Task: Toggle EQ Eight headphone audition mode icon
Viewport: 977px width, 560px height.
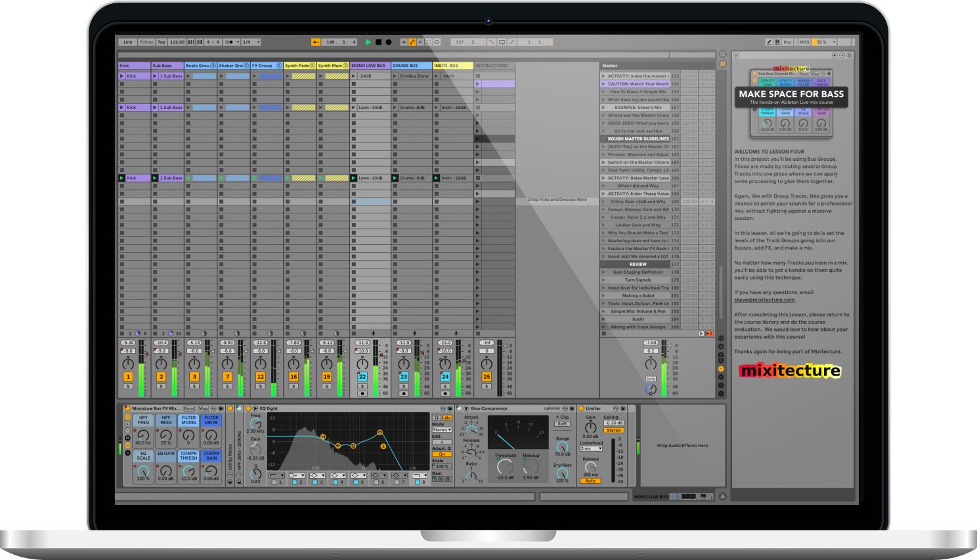Action: 437,417
